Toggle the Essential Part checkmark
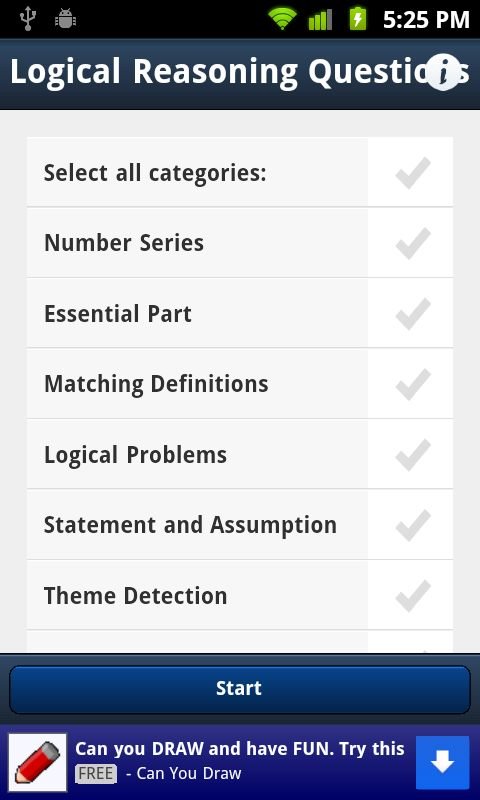This screenshot has width=480, height=800. [x=413, y=313]
